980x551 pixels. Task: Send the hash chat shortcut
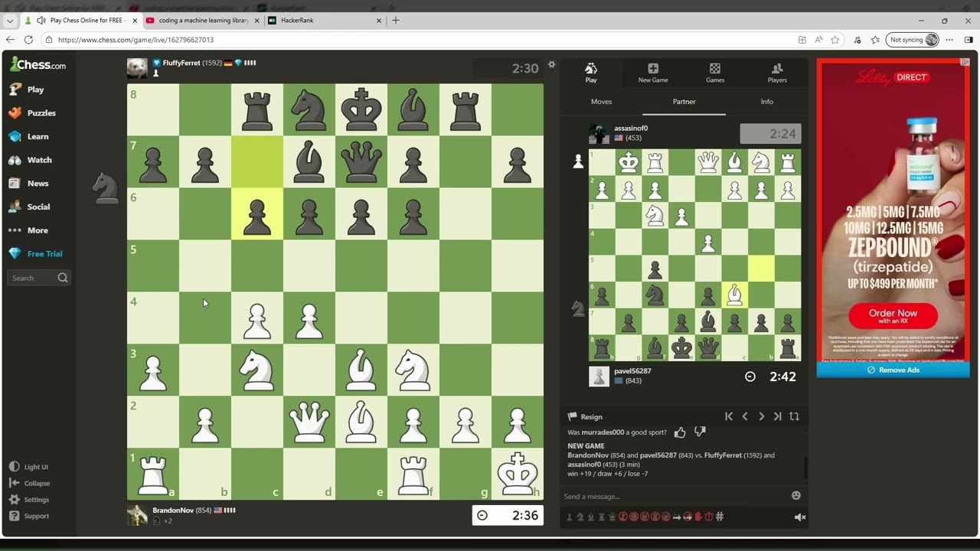[x=720, y=517]
